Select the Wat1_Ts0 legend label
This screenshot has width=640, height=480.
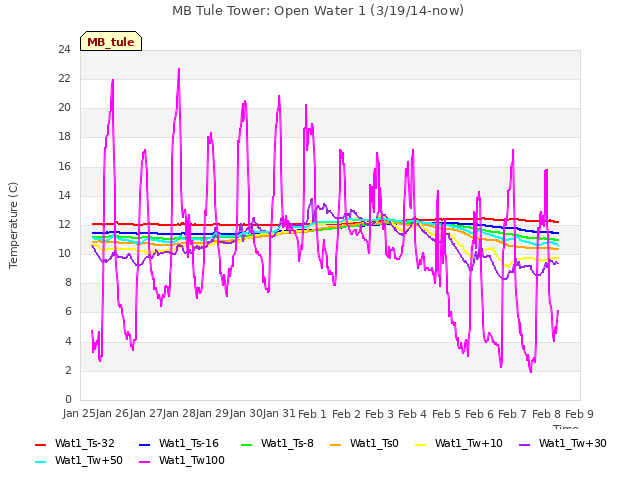click(374, 444)
